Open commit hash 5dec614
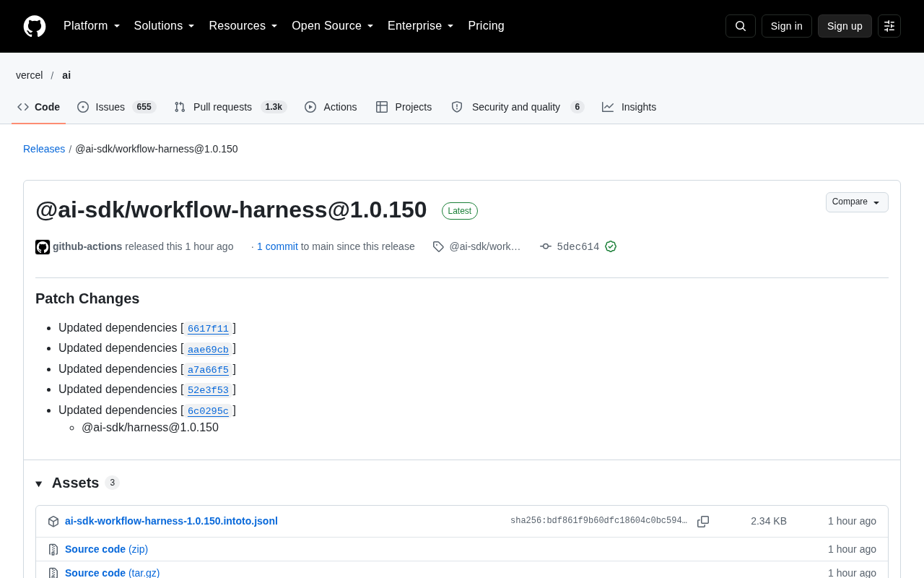Screen dimensions: 924x578 [x=578, y=246]
